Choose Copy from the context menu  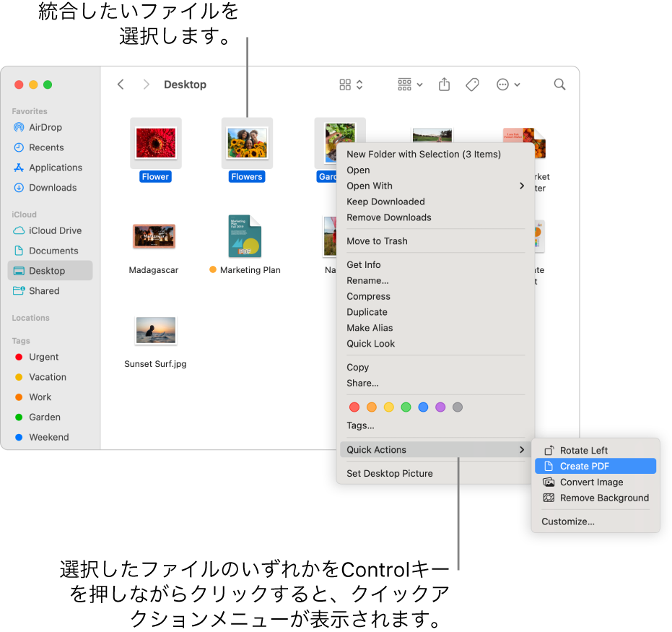point(435,368)
